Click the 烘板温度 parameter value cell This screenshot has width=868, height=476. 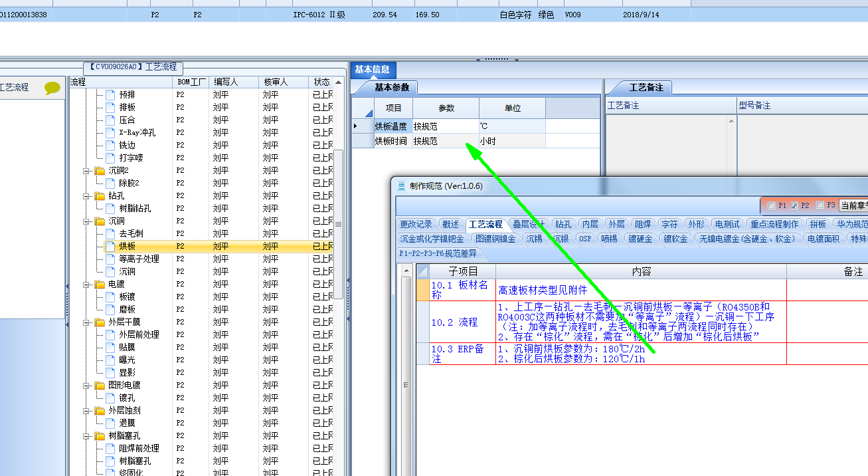click(446, 126)
